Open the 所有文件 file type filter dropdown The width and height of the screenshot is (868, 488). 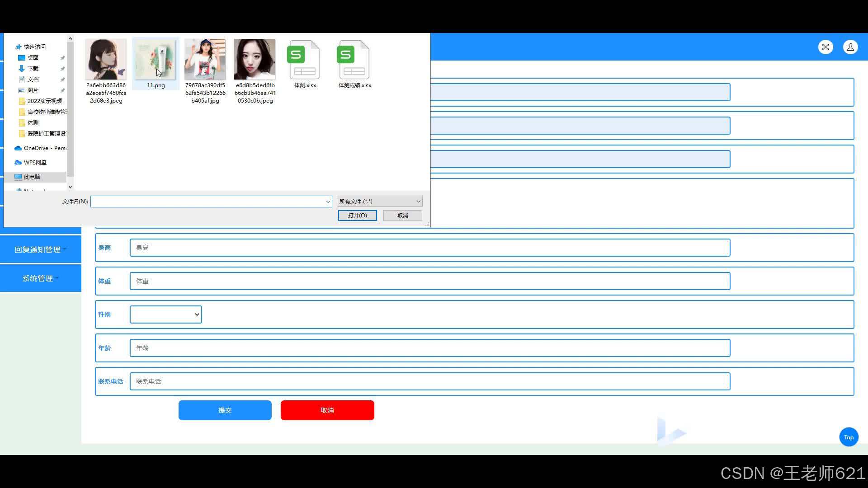(380, 202)
